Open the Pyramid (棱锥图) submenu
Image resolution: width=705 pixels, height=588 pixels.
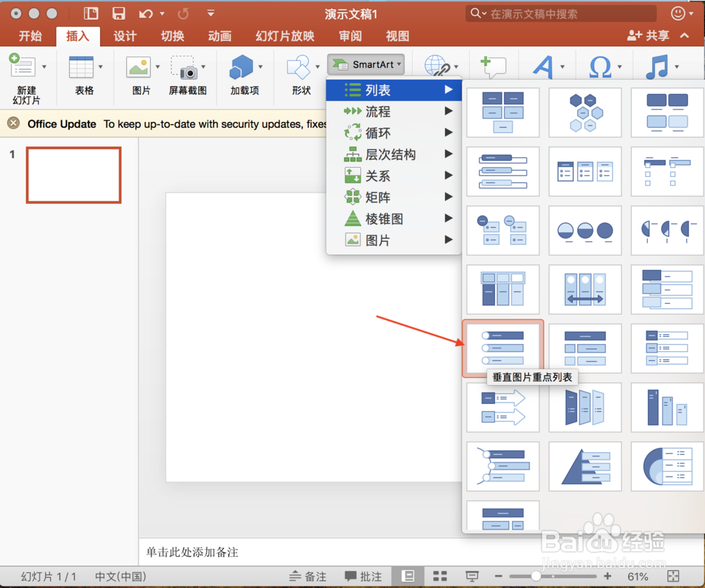tap(394, 219)
